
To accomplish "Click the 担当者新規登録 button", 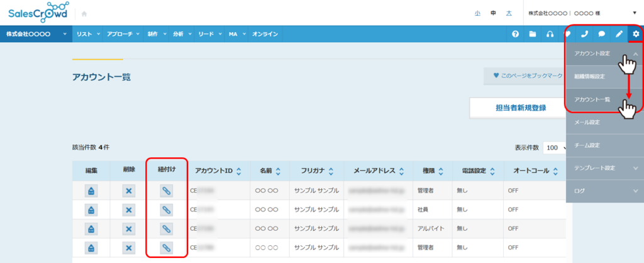I will point(521,108).
